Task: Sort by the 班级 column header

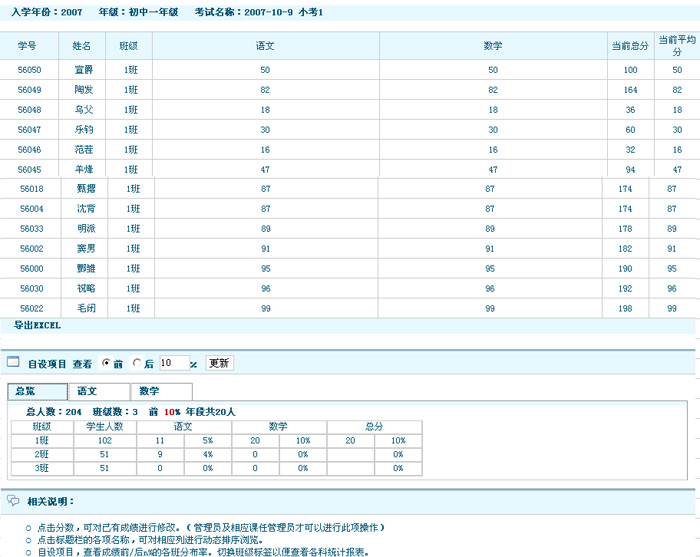Action: 129,46
